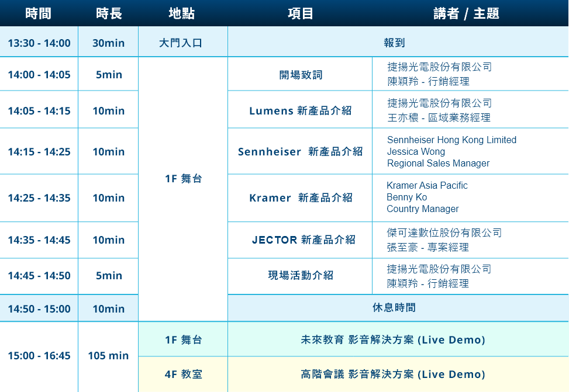Click the 時間 column header
This screenshot has height=392, width=569.
pyautogui.click(x=39, y=13)
